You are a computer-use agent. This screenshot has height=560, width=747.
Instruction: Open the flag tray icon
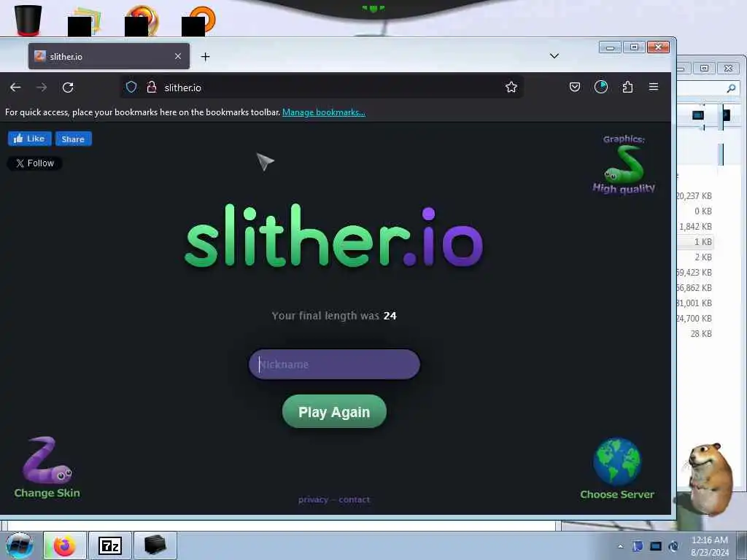(x=638, y=546)
